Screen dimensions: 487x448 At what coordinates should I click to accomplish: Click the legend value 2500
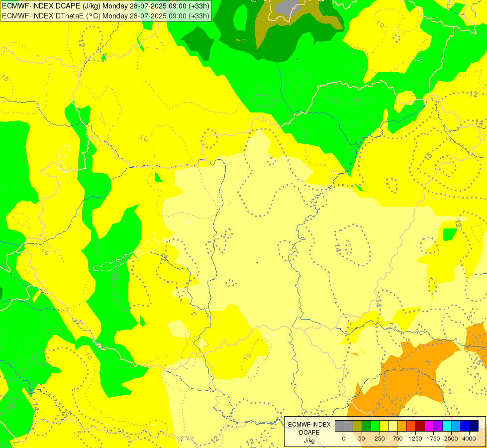coord(451,439)
